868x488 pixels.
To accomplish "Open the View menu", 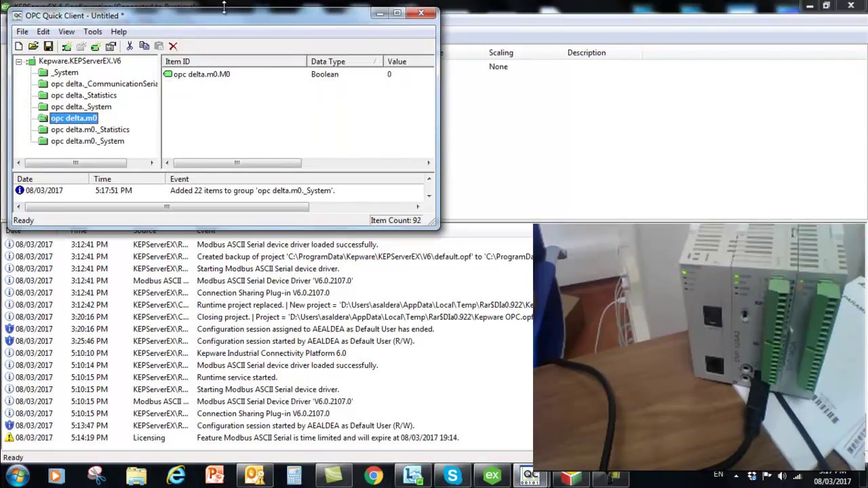I will click(66, 32).
